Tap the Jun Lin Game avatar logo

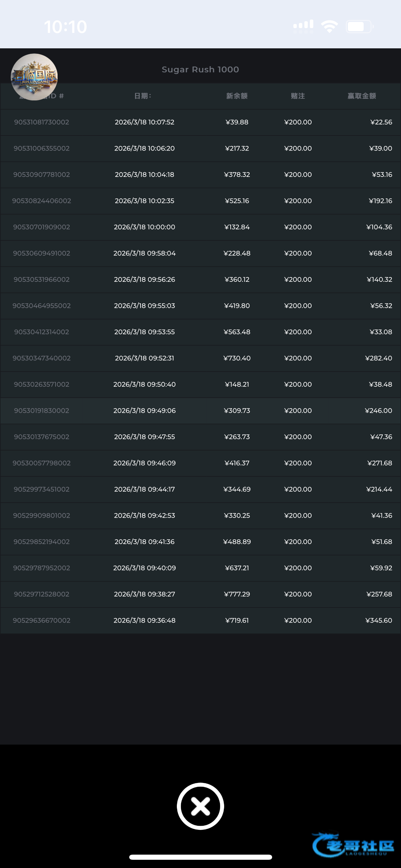coord(34,77)
